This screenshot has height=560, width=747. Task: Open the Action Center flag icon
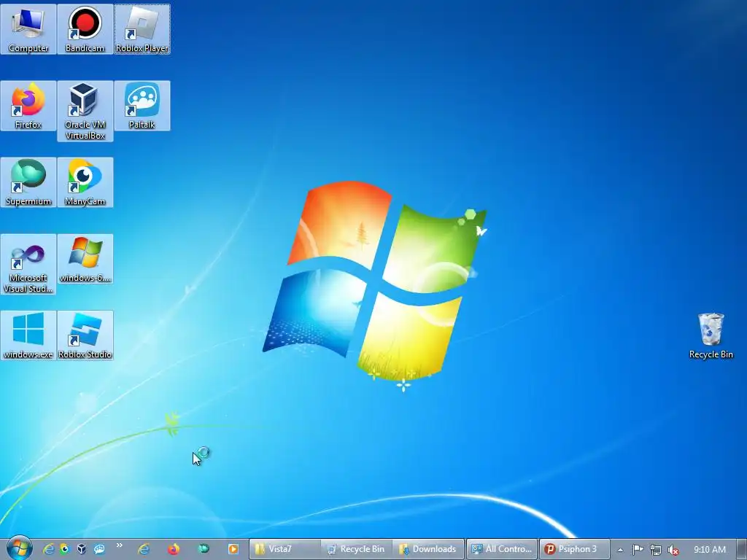638,550
